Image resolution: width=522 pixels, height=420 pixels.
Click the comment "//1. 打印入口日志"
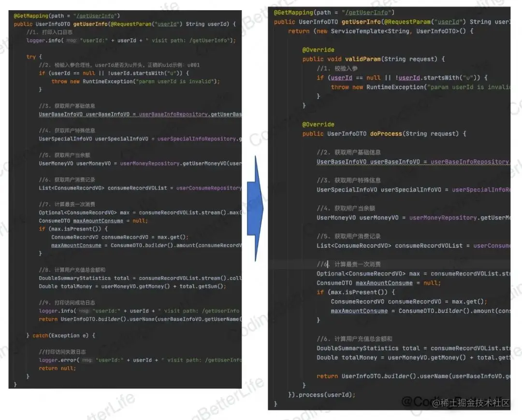49,32
